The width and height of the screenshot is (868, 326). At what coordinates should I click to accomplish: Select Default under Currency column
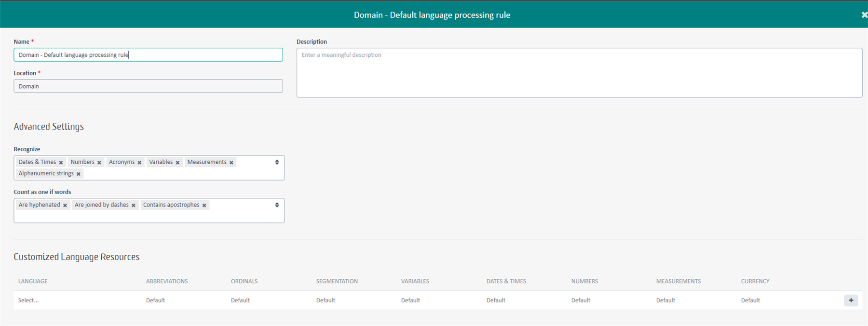pyautogui.click(x=750, y=300)
